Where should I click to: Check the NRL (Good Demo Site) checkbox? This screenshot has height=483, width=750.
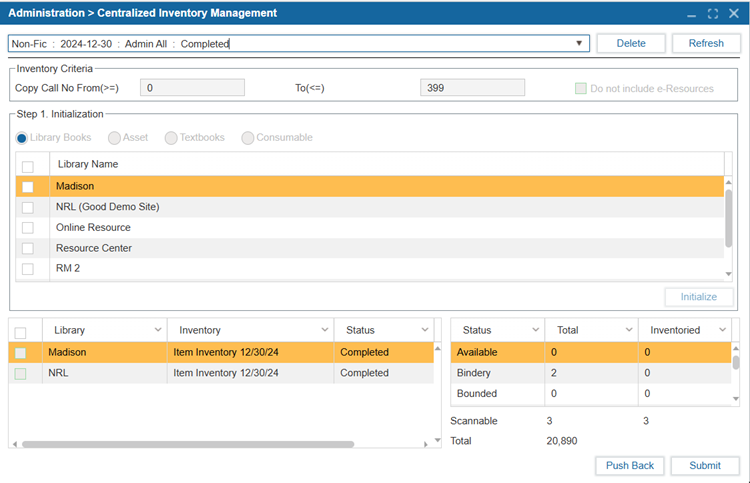(x=28, y=208)
